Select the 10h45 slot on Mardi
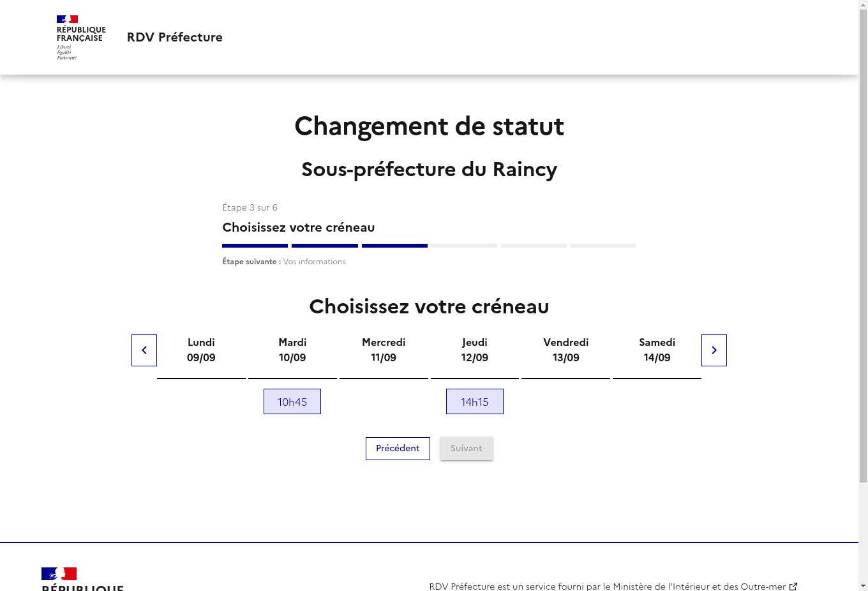 pyautogui.click(x=292, y=401)
